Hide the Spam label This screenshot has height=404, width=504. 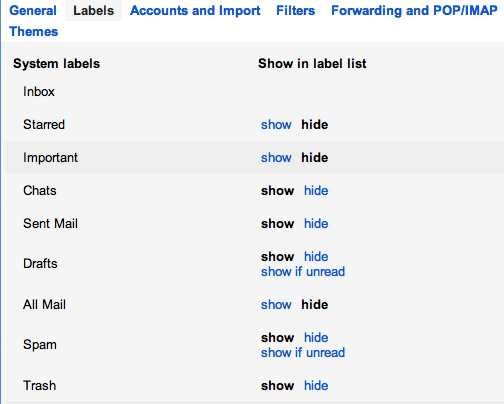tap(316, 338)
